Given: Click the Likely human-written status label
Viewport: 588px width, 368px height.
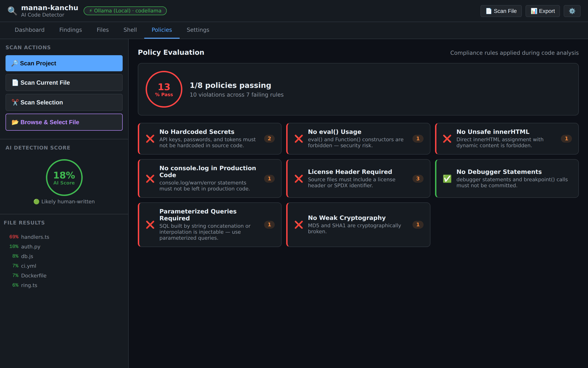Looking at the screenshot, I should coord(64,201).
